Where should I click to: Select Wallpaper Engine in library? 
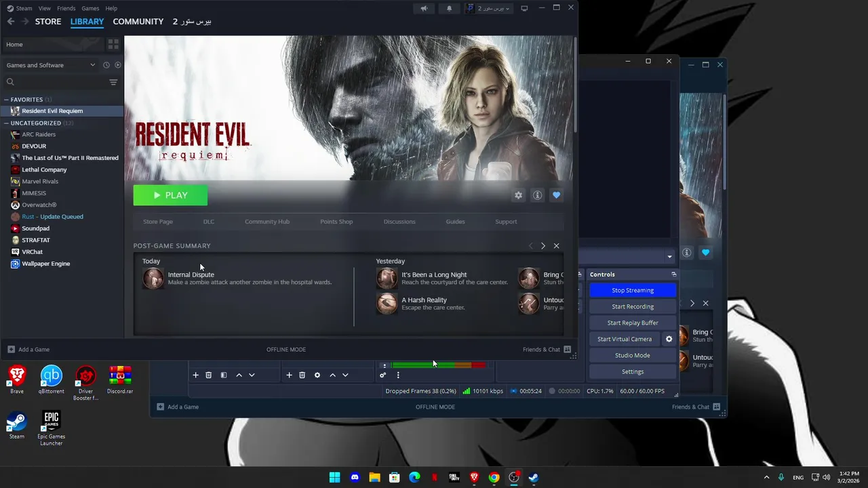pyautogui.click(x=45, y=264)
